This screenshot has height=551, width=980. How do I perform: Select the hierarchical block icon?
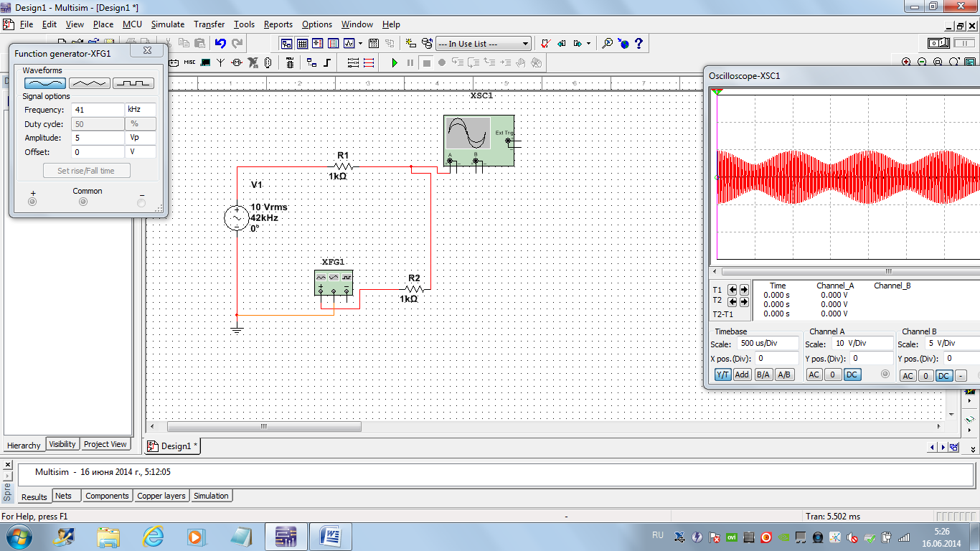click(x=311, y=62)
